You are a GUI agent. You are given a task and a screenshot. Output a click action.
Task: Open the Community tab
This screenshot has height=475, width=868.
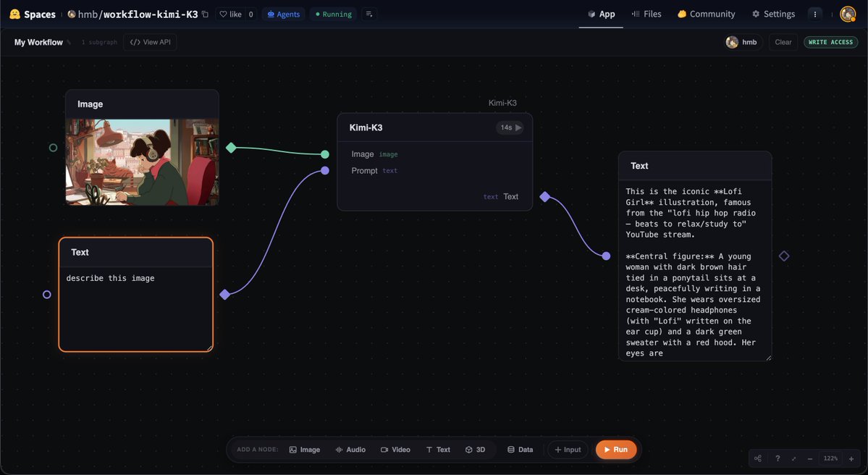coord(707,14)
